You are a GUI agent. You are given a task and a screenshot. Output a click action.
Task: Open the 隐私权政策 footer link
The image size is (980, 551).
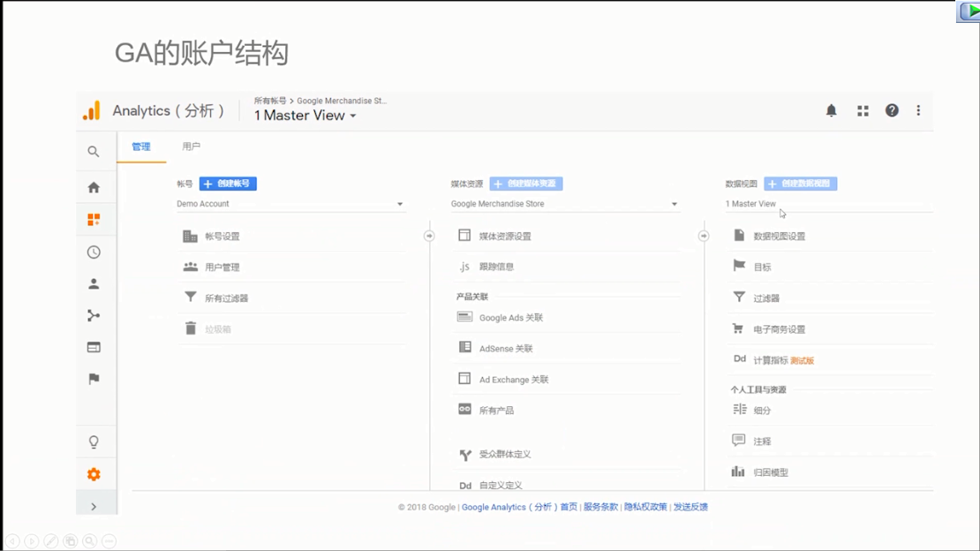pos(645,507)
